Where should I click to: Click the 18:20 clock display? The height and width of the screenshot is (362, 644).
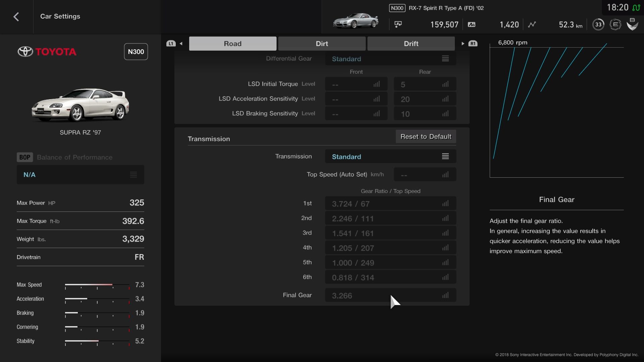pos(618,7)
